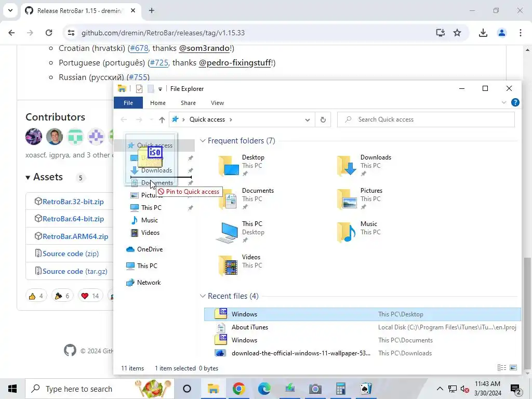Select the windows-11-wallpaper recent file
The width and height of the screenshot is (532, 399).
coord(362,353)
